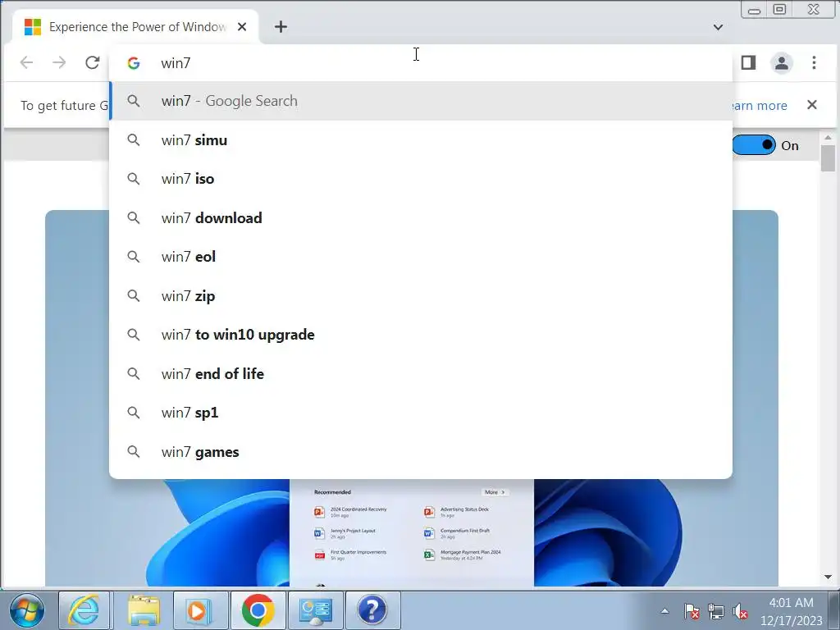Turn off the blue On toggle

point(754,145)
